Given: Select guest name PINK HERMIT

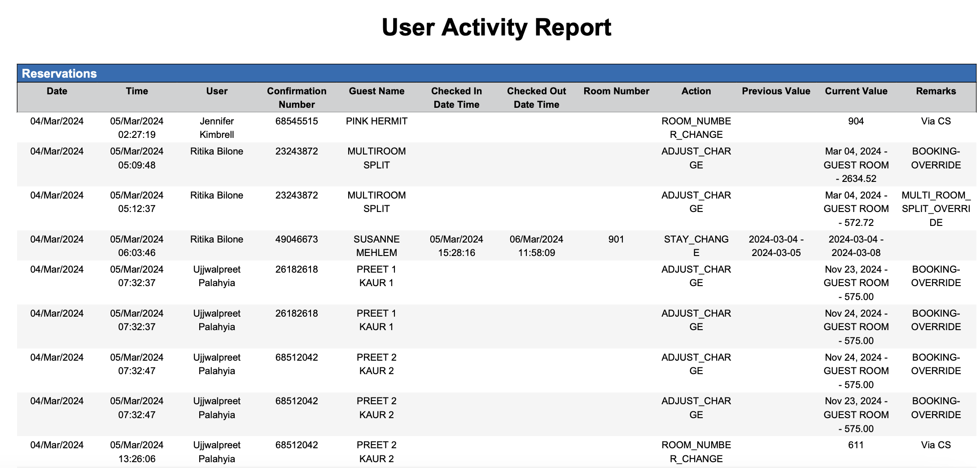Looking at the screenshot, I should [x=376, y=121].
